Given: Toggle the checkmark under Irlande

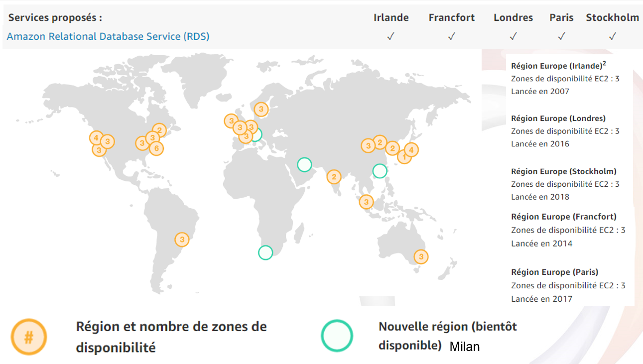Looking at the screenshot, I should tap(391, 36).
